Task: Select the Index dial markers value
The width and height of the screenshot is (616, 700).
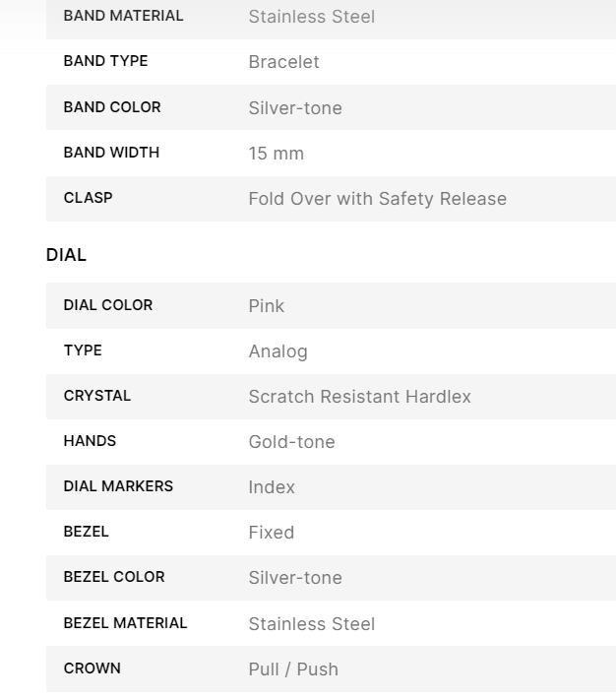Action: tap(272, 487)
